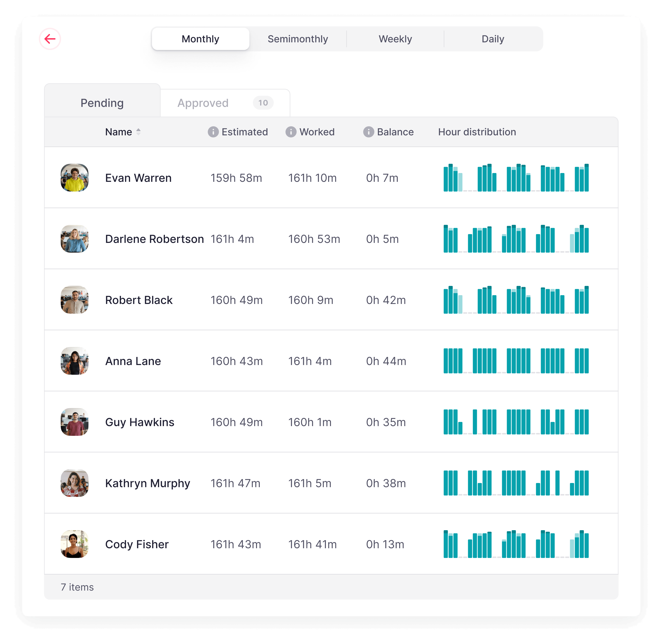Click Darlene Robertson's avatar photo
The width and height of the screenshot is (670, 644).
[74, 239]
